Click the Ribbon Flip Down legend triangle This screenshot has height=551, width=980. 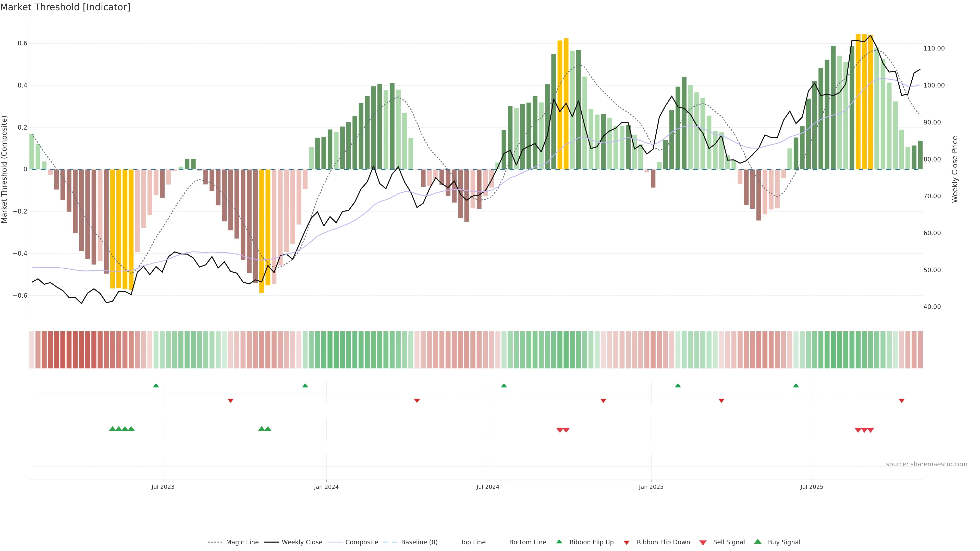coord(627,543)
